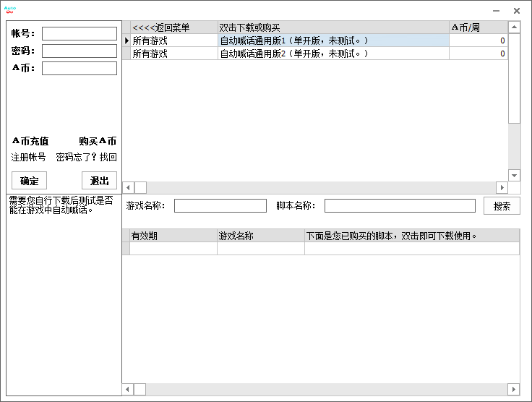Click the 搜索 search button
Viewport: 532px width, 402px height.
tap(502, 206)
